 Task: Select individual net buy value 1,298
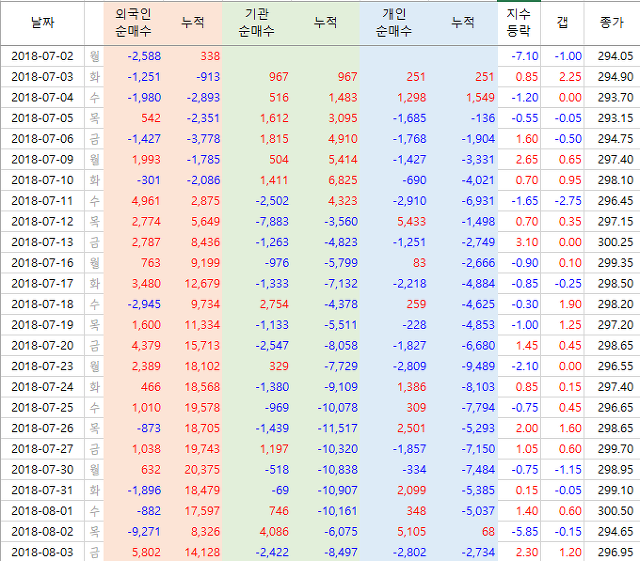point(412,98)
